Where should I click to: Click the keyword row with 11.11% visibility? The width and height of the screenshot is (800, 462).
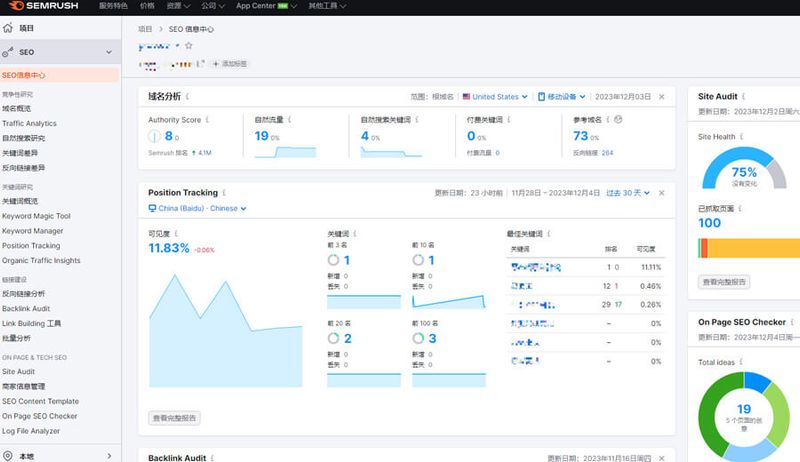(x=586, y=267)
